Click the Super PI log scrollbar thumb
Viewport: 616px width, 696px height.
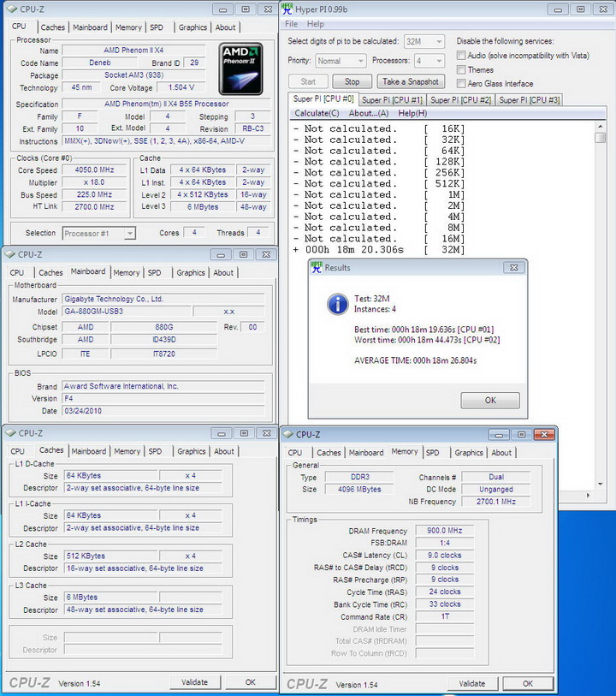click(600, 138)
